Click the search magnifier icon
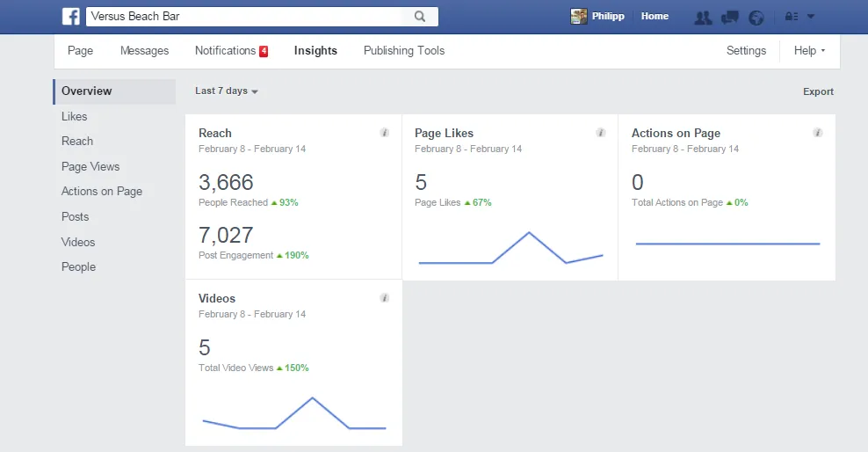 420,17
